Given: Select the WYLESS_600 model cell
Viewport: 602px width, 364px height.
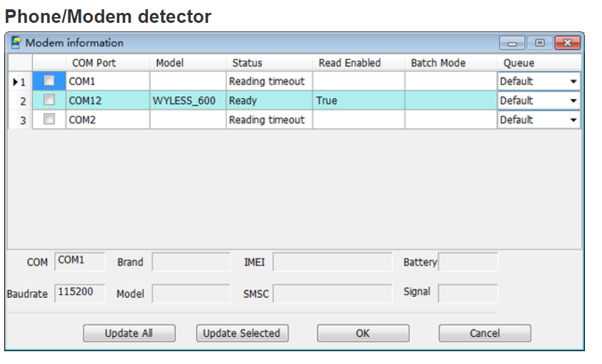Looking at the screenshot, I should (x=184, y=101).
